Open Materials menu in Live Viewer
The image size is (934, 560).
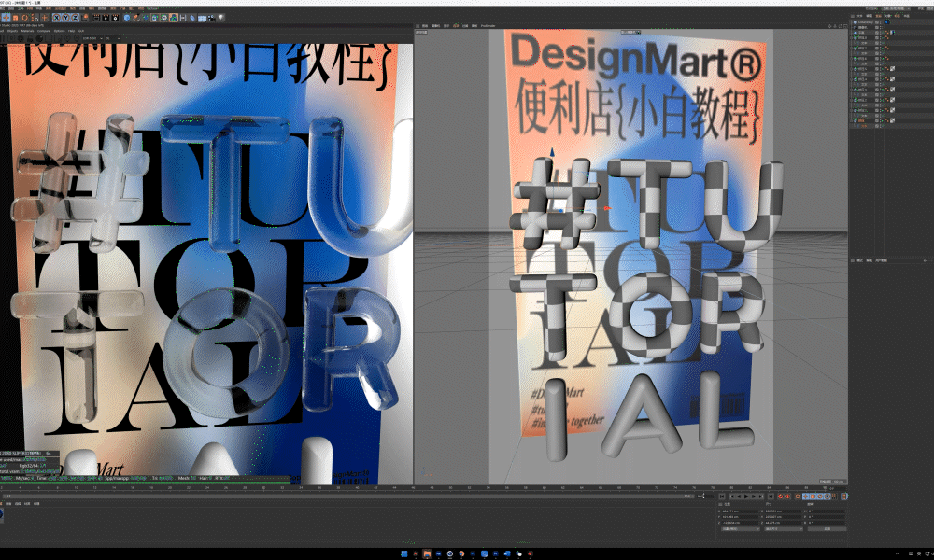pos(27,31)
